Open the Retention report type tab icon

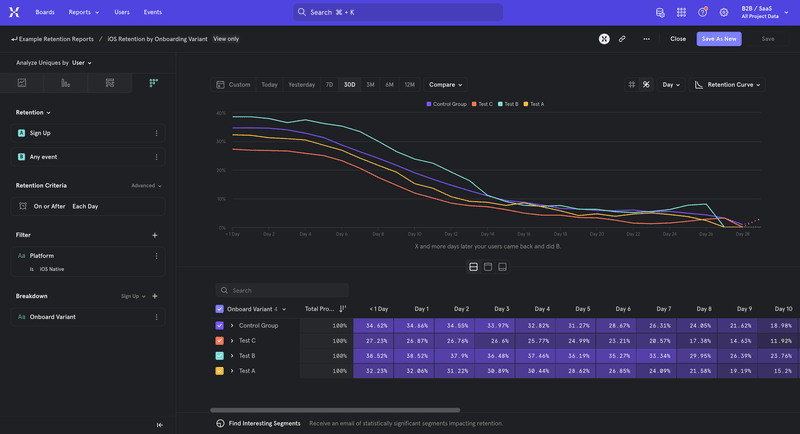153,83
